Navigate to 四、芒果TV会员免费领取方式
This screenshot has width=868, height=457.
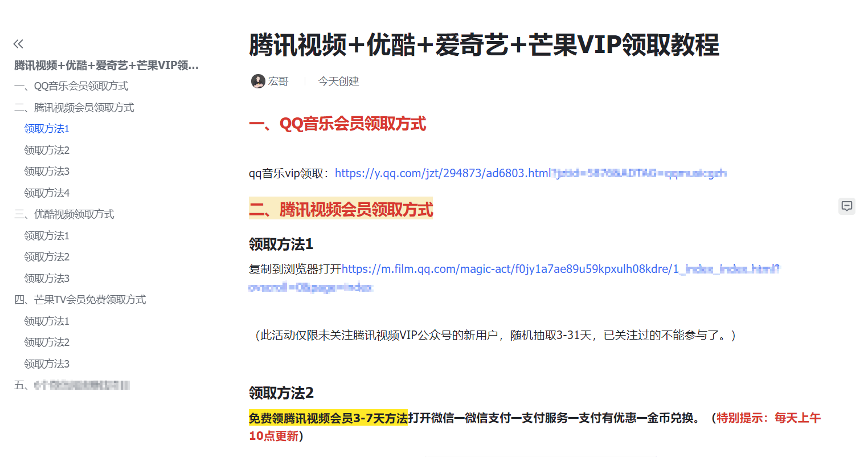point(80,299)
